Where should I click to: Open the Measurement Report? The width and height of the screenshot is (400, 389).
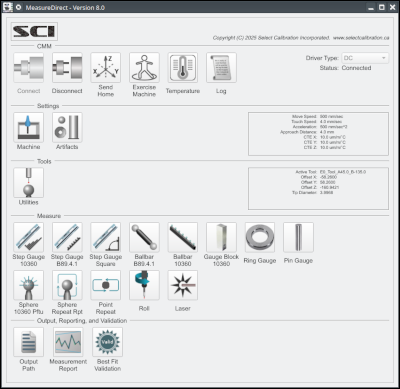point(68,342)
